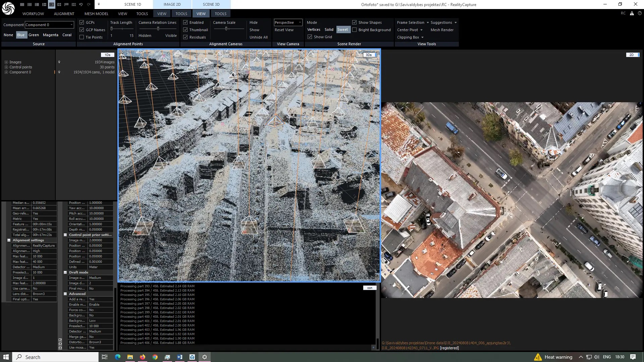Click the warning triangle icon top right

point(632,13)
